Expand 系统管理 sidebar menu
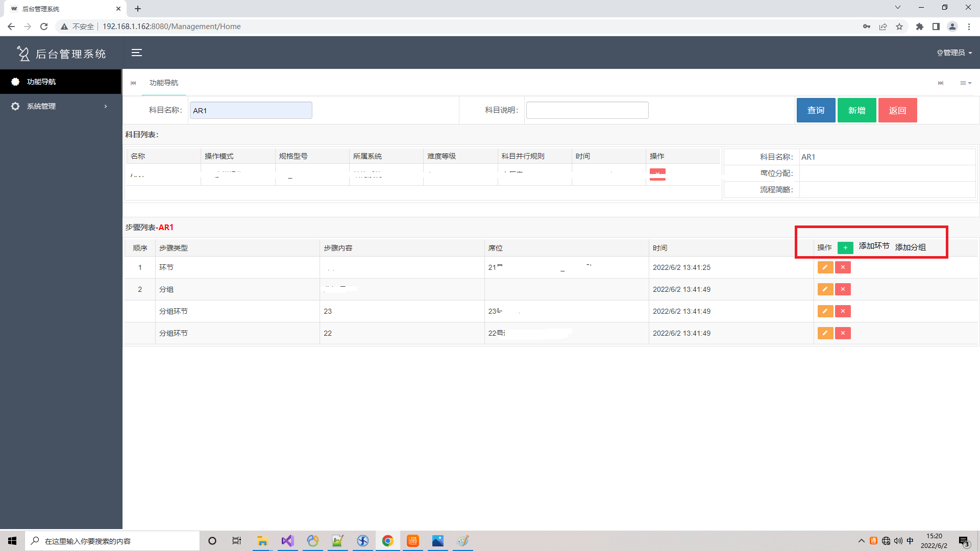The height and width of the screenshot is (551, 980). 60,106
